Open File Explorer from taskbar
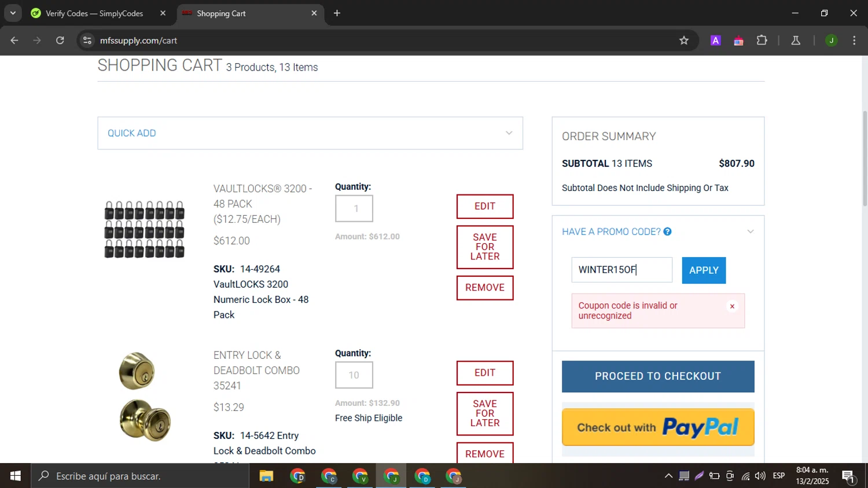868x488 pixels. pos(266,476)
